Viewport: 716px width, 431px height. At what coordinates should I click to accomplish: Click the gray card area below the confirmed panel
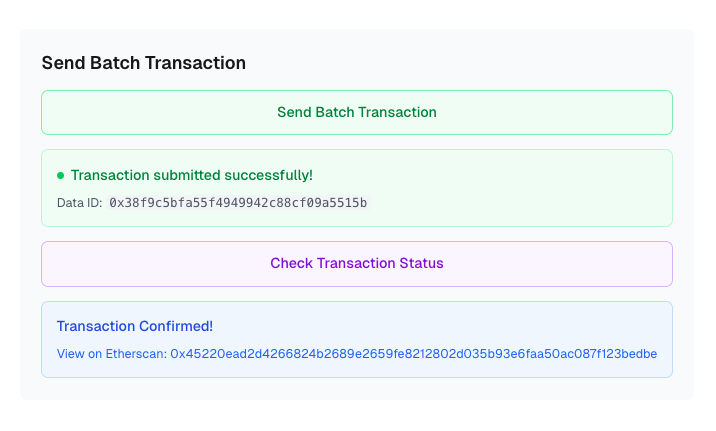click(x=357, y=389)
